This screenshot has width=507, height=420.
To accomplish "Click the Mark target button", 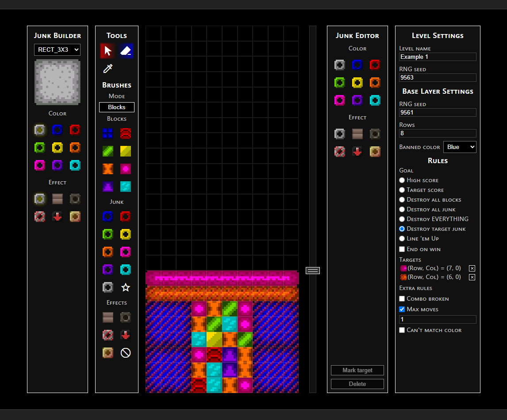I will point(357,370).
